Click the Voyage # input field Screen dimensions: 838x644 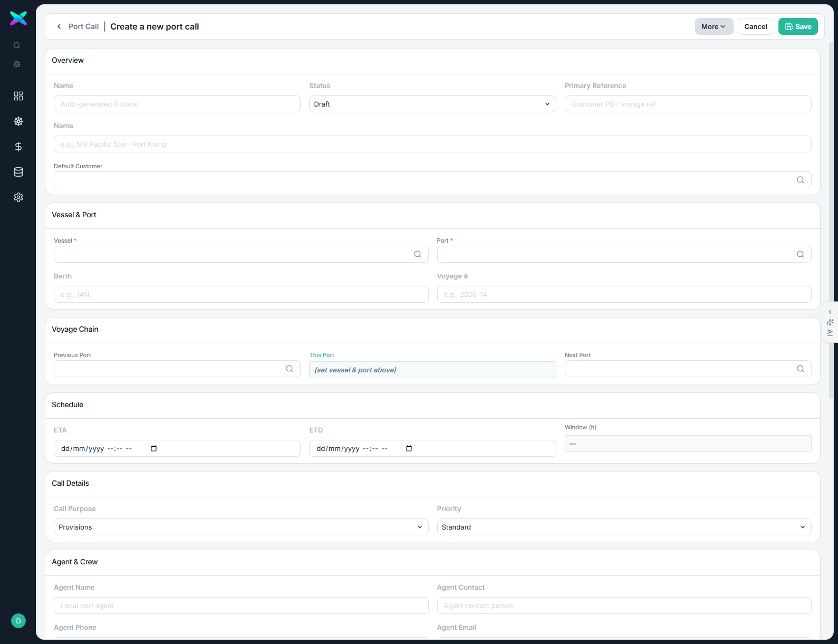tap(624, 294)
